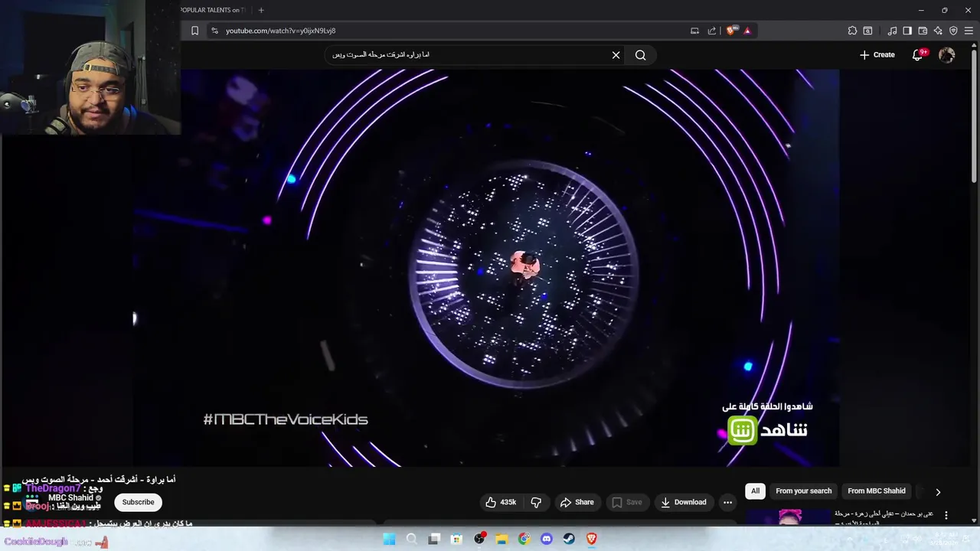Open Brave Shields lion icon
Screen dimensions: 980x551
click(x=731, y=31)
